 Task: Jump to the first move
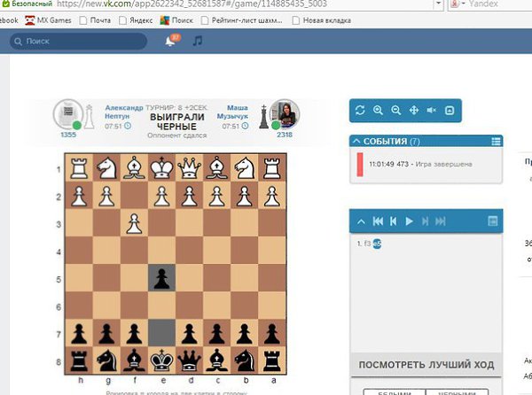click(x=378, y=221)
